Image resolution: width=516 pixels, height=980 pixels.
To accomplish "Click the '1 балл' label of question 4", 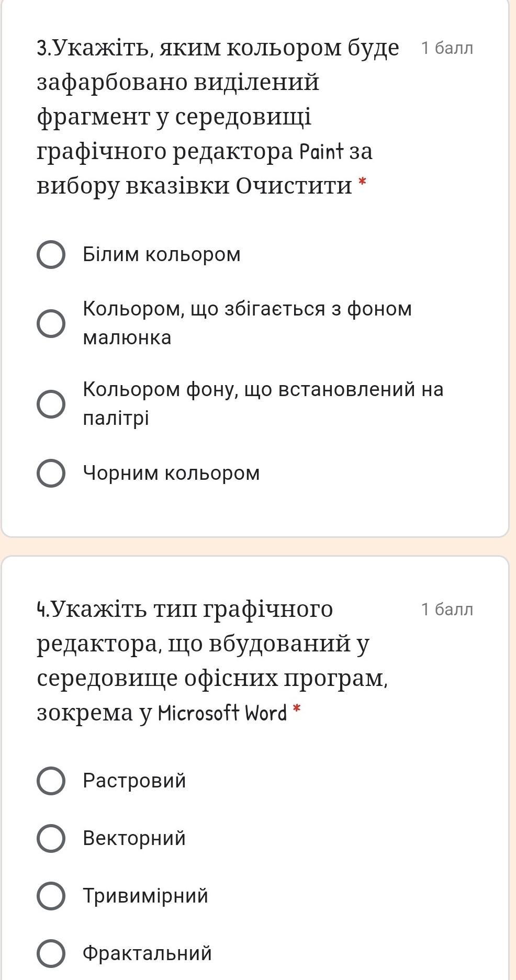I will [x=447, y=610].
